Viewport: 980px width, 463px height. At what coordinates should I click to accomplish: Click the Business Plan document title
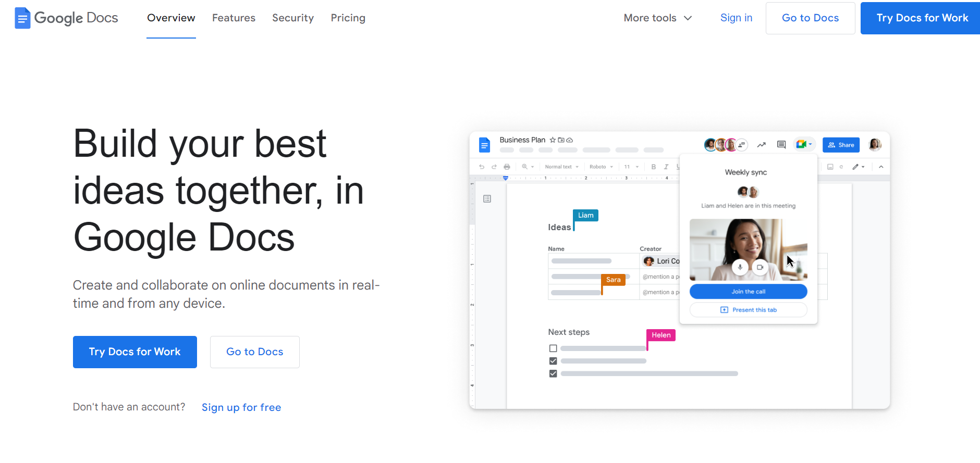pyautogui.click(x=522, y=140)
